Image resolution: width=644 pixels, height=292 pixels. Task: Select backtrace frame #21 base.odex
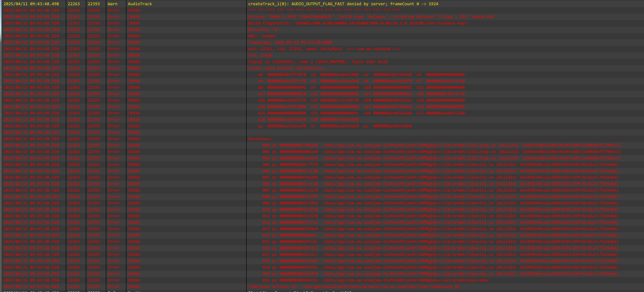[376, 280]
